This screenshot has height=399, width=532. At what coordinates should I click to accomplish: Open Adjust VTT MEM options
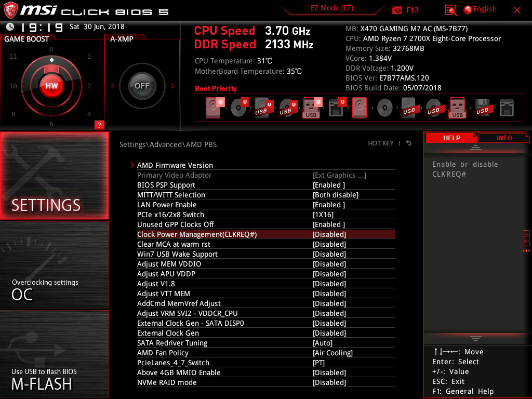[x=266, y=294]
